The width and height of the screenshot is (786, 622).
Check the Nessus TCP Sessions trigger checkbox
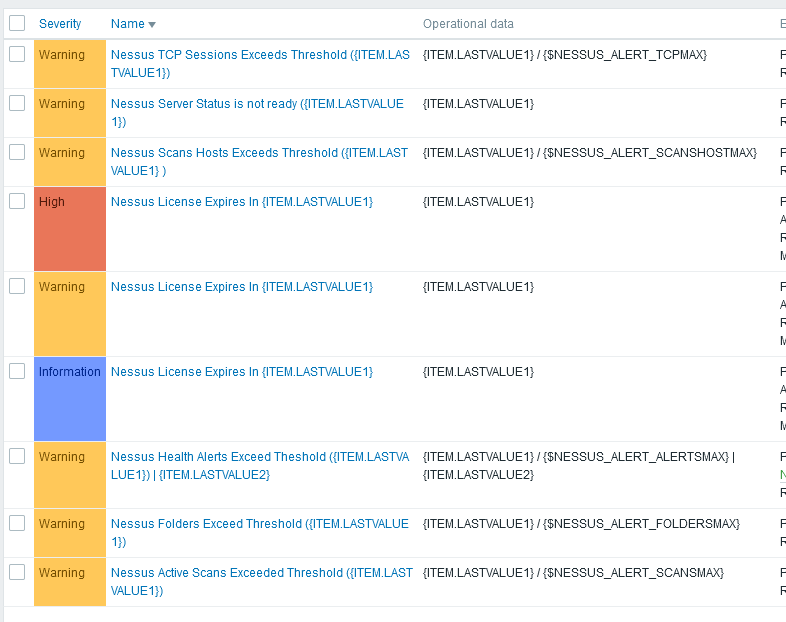pyautogui.click(x=17, y=54)
